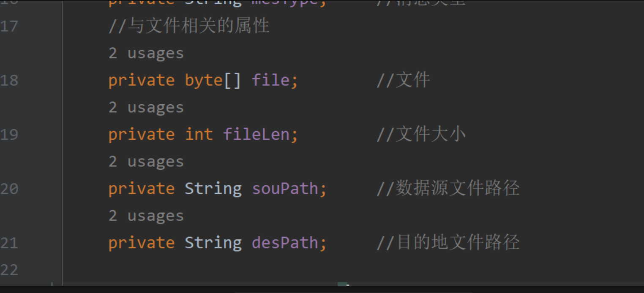Click the souPath field name
This screenshot has height=293, width=644.
285,188
